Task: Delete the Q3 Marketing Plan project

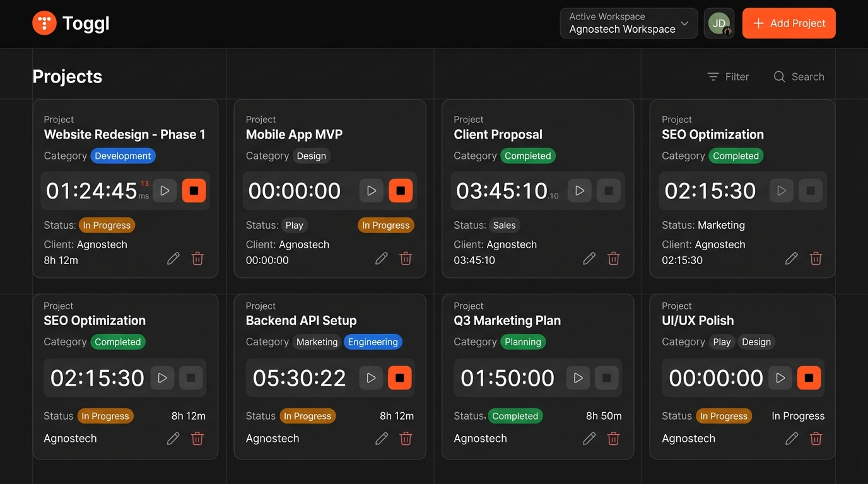Action: [613, 439]
